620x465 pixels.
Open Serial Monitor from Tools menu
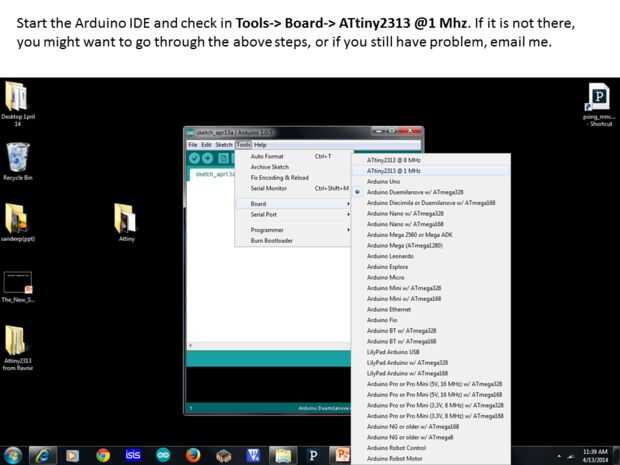point(293,188)
